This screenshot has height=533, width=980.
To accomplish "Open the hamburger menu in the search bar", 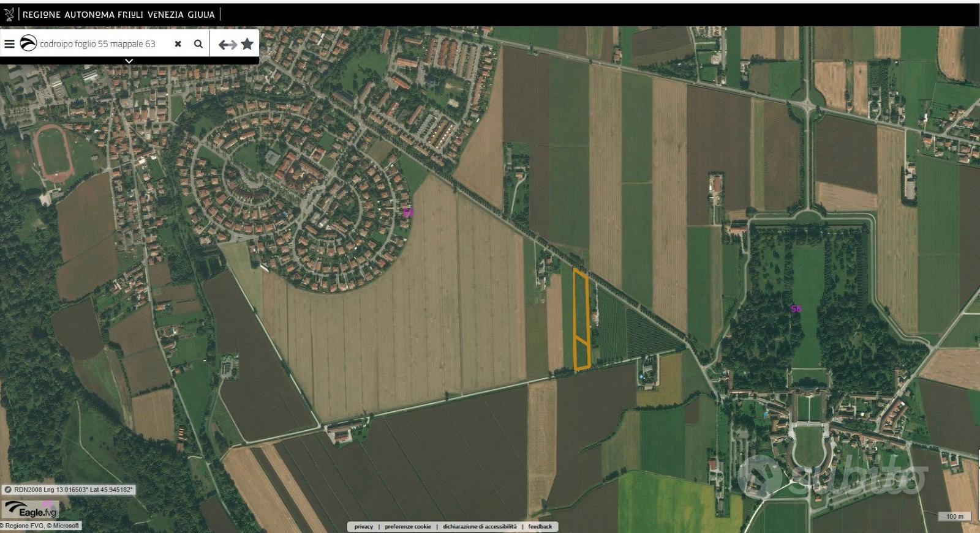I will 9,44.
